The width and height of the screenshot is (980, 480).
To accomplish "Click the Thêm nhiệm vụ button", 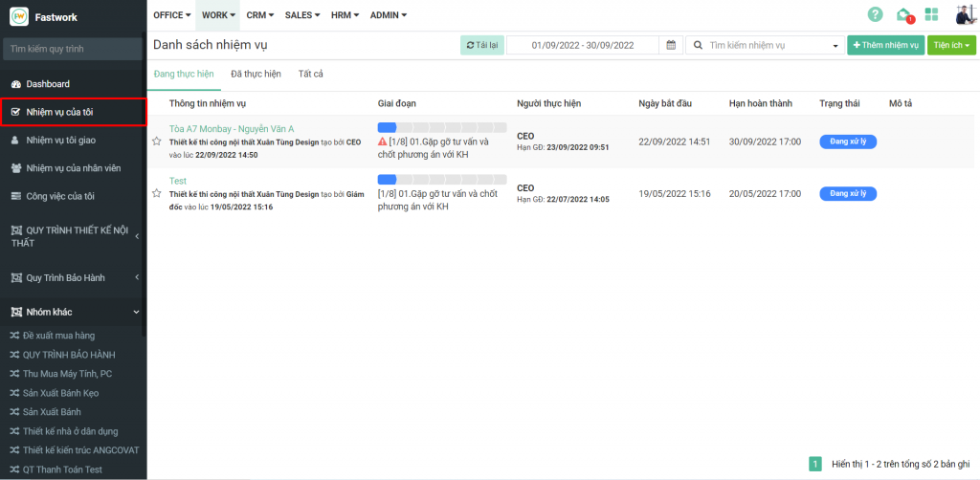I will [885, 45].
